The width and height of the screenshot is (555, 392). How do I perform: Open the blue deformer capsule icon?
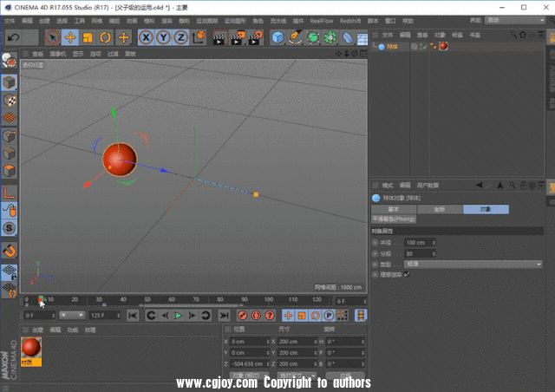(x=347, y=37)
